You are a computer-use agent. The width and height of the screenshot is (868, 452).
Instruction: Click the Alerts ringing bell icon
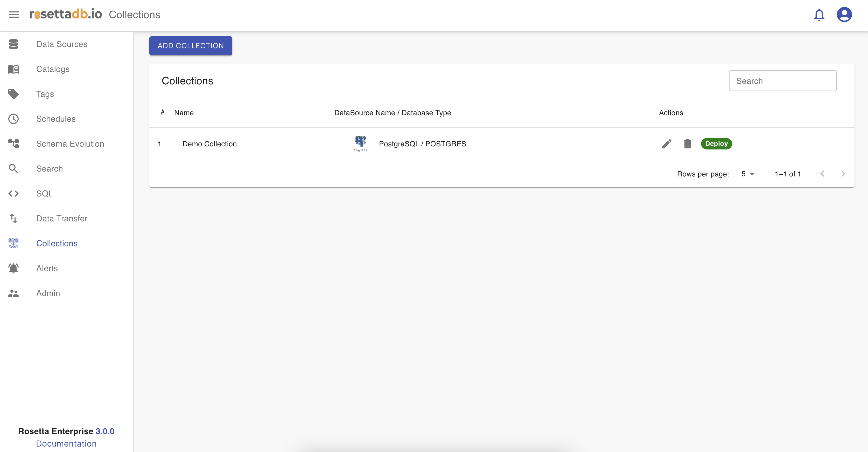click(x=13, y=268)
